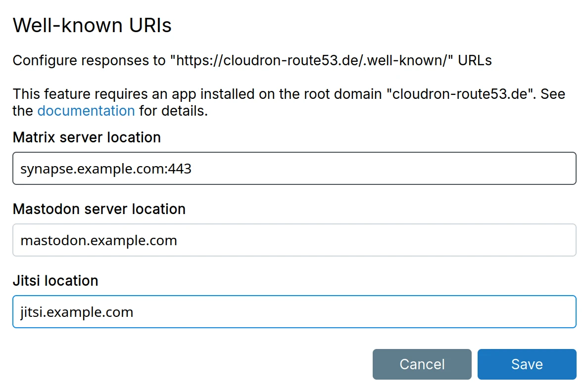The height and width of the screenshot is (392, 585).
Task: Click the "Configure responses to" description text
Action: pyautogui.click(x=89, y=61)
